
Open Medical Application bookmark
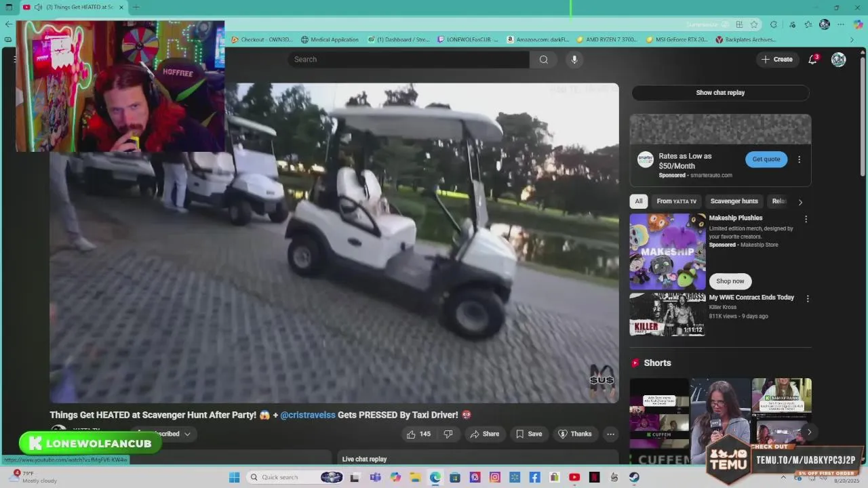[x=330, y=40]
